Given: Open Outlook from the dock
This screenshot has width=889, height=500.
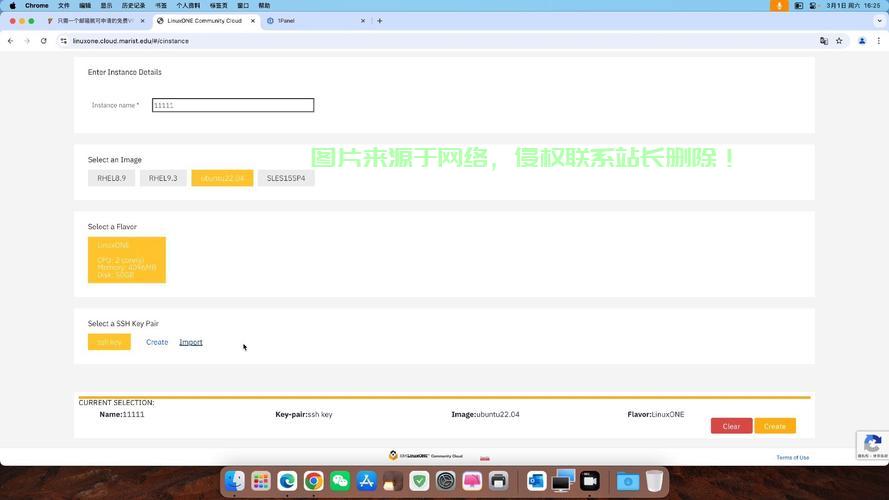Looking at the screenshot, I should click(536, 481).
